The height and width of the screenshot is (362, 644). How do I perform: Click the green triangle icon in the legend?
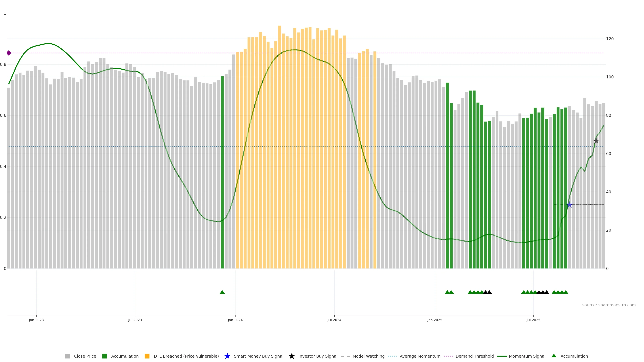click(554, 356)
